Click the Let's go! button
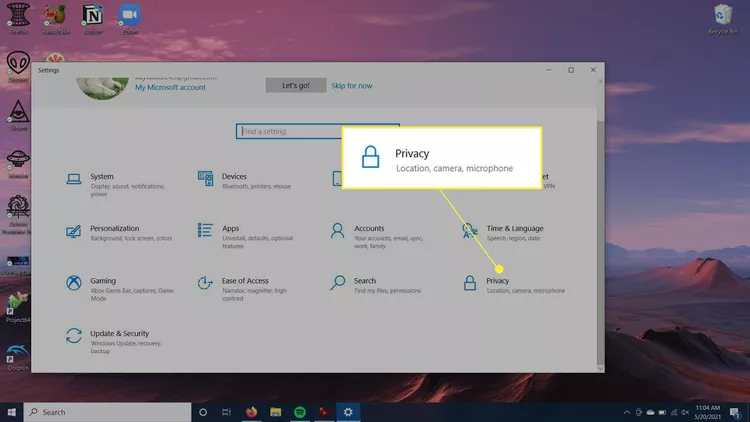The width and height of the screenshot is (750, 422). (x=295, y=86)
